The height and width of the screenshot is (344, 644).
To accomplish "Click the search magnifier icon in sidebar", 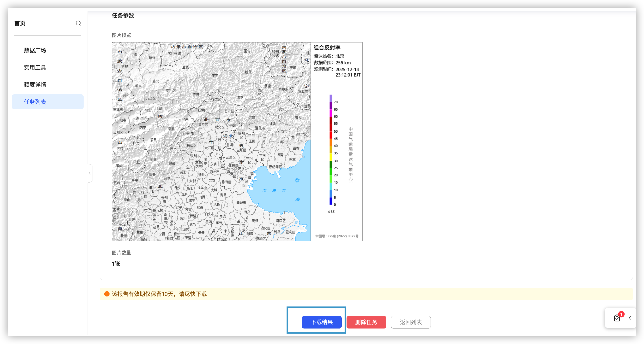I will (x=78, y=23).
